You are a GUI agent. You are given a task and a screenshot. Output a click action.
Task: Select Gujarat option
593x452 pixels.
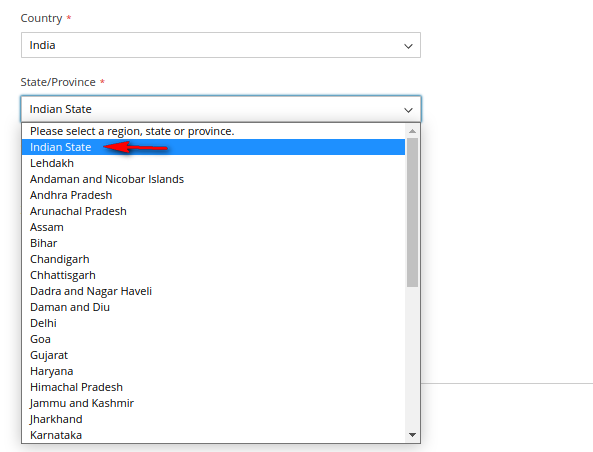point(213,355)
